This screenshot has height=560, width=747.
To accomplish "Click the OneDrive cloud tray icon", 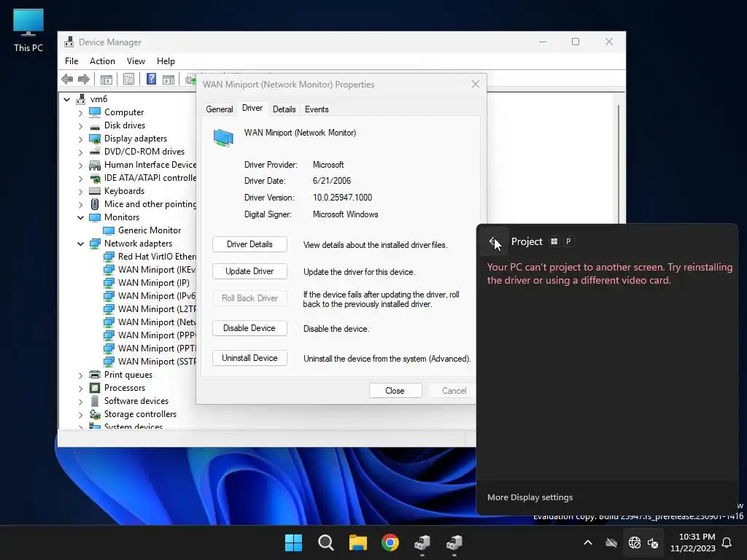I will tap(611, 542).
